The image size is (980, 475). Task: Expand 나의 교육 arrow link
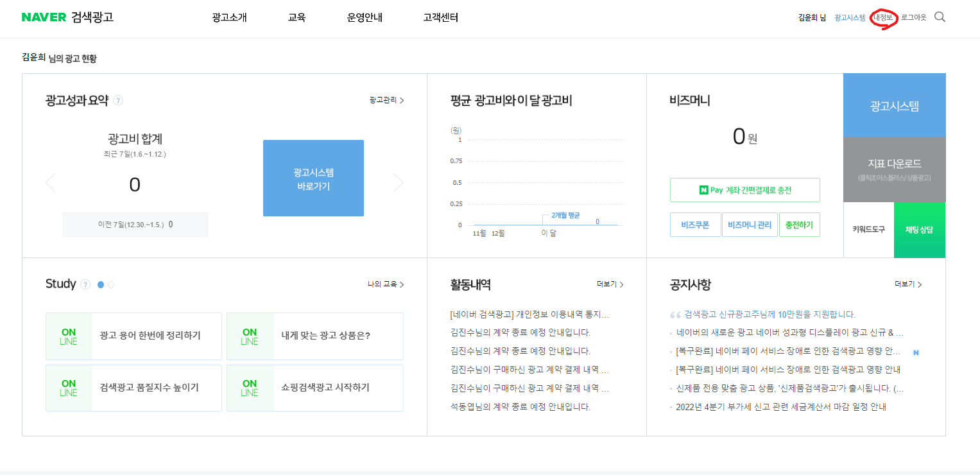click(386, 284)
